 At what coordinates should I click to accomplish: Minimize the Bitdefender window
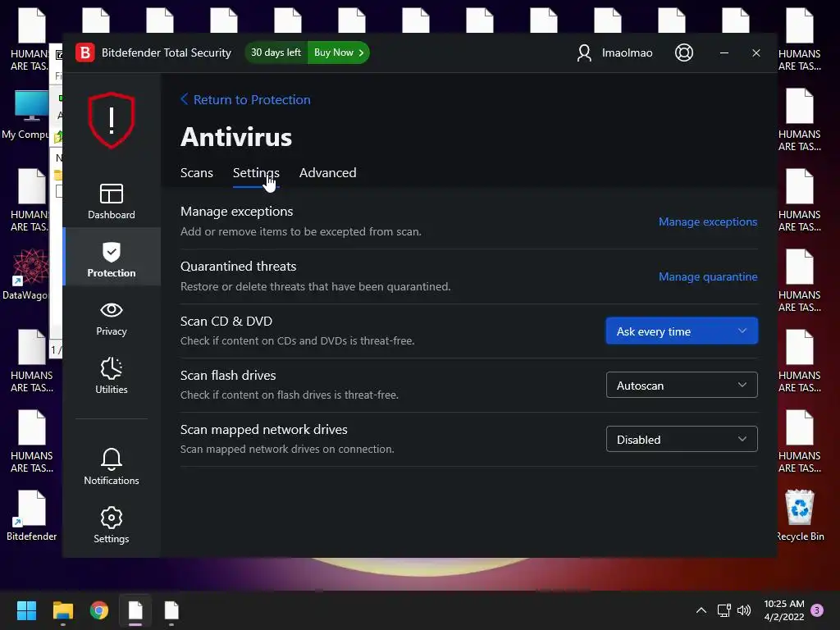(724, 52)
